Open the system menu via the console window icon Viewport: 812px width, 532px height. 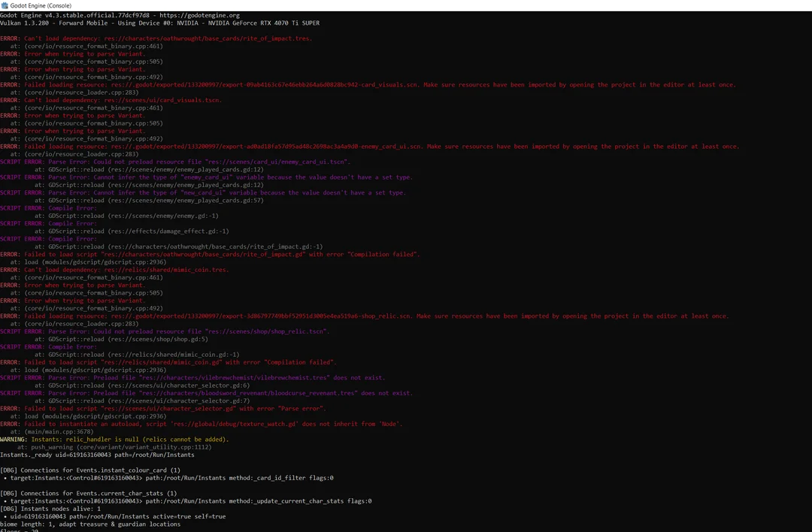(8, 5)
